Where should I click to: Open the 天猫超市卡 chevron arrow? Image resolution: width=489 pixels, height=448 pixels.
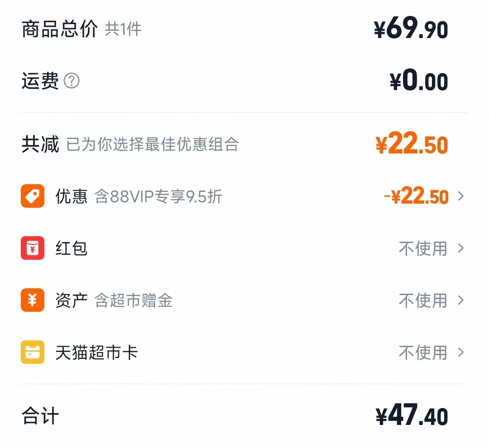click(x=461, y=352)
